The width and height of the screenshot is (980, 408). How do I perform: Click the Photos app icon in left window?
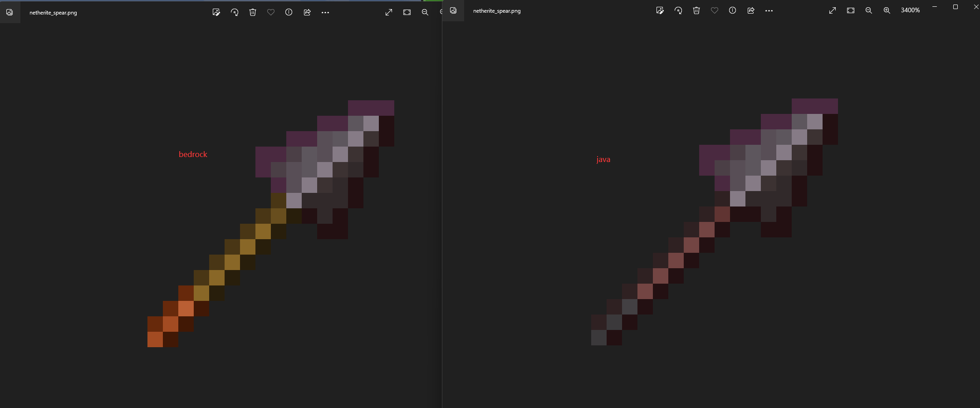[10, 12]
